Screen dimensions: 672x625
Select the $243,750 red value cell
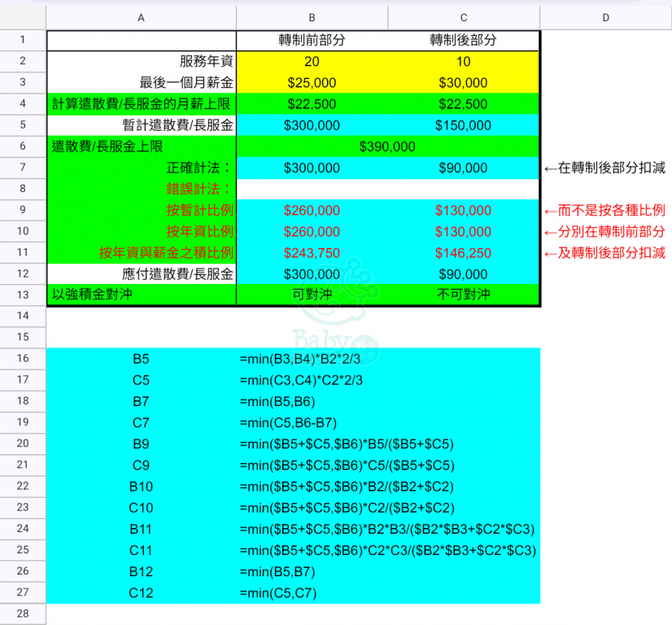312,253
